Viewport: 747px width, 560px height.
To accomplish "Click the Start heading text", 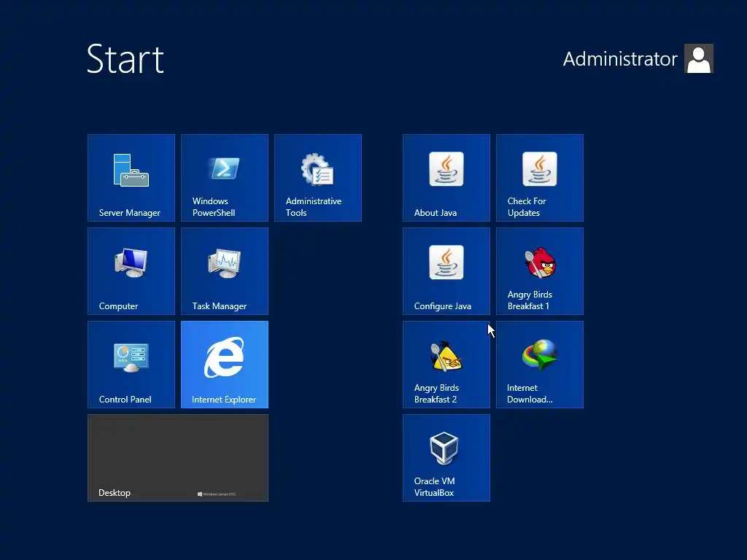I will (x=125, y=59).
